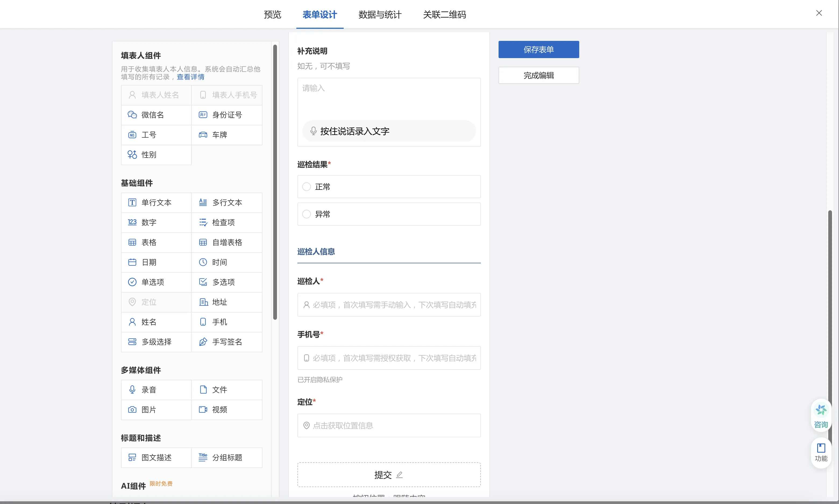The width and height of the screenshot is (839, 504).
Task: Switch to the 预览 tab
Action: click(273, 15)
